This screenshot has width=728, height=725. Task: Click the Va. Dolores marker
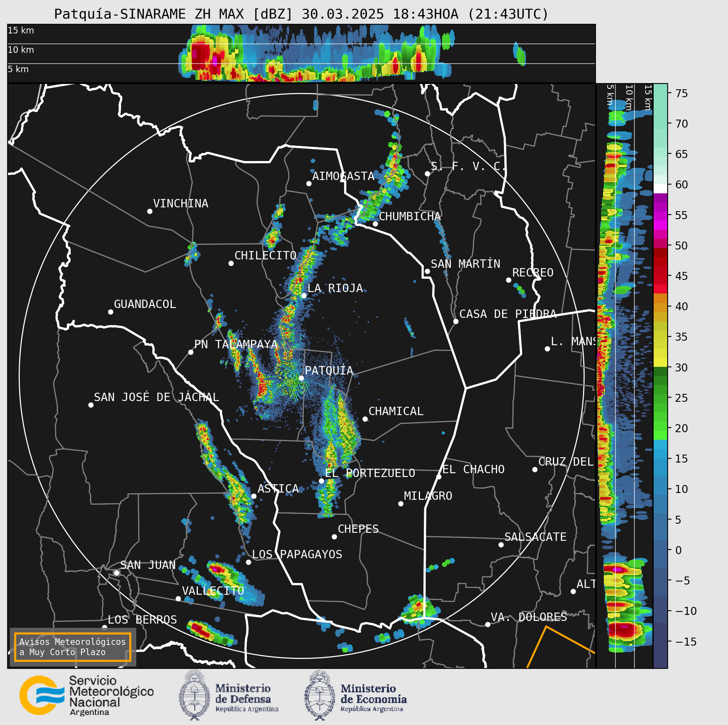point(488,624)
